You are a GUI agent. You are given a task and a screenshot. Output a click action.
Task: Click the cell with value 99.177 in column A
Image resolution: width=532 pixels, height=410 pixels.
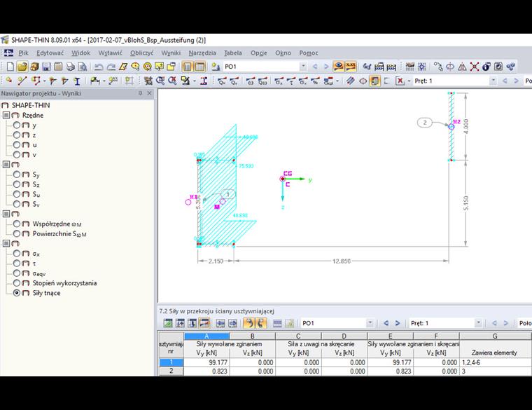tap(206, 362)
